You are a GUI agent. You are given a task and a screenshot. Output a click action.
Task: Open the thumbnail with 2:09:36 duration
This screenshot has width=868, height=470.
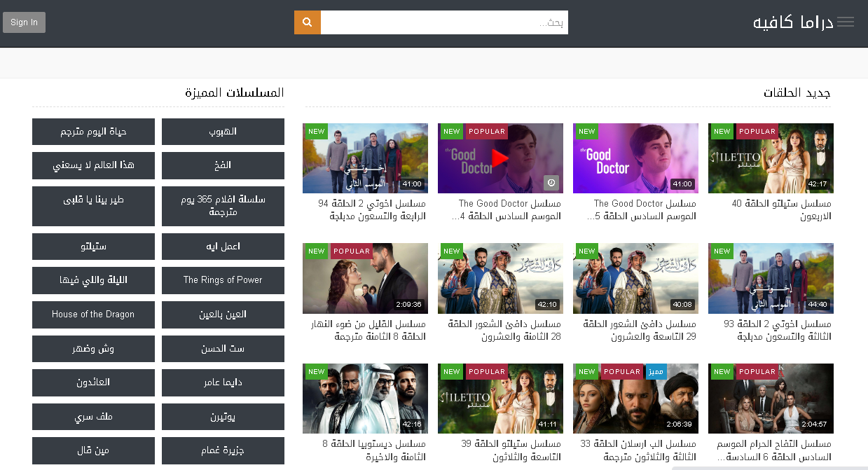[x=365, y=278]
